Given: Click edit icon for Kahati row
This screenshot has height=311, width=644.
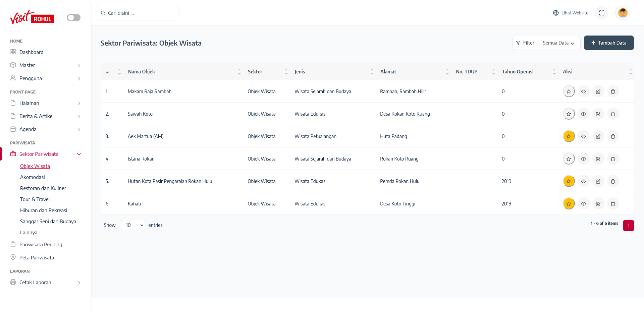Looking at the screenshot, I should [598, 204].
